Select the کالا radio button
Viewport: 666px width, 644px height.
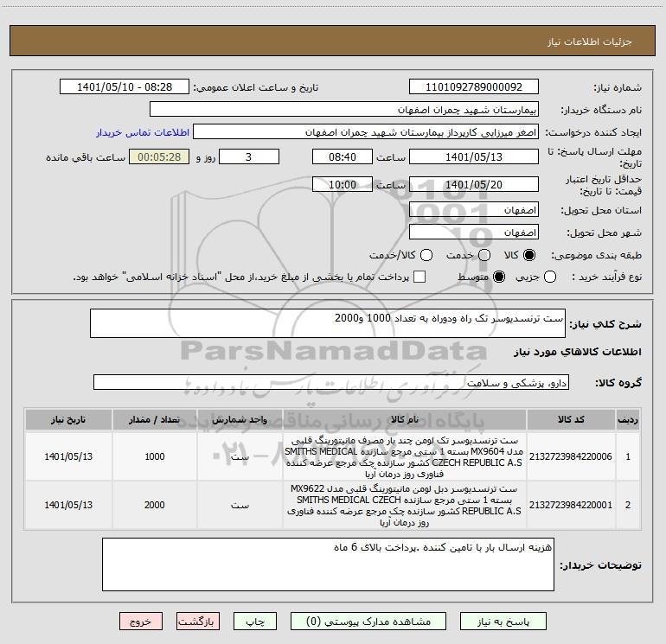529,255
